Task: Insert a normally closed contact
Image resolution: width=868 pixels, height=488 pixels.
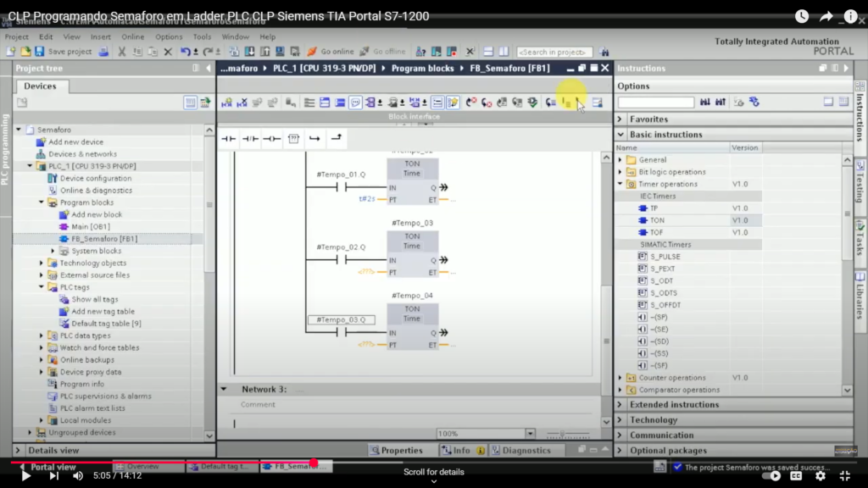Action: (250, 139)
